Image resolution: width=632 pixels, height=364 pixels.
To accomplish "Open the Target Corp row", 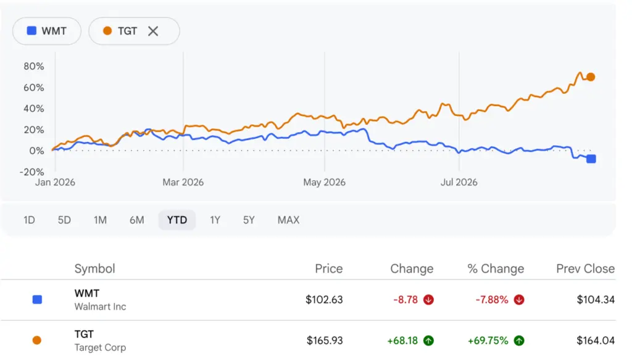I will (x=309, y=341).
